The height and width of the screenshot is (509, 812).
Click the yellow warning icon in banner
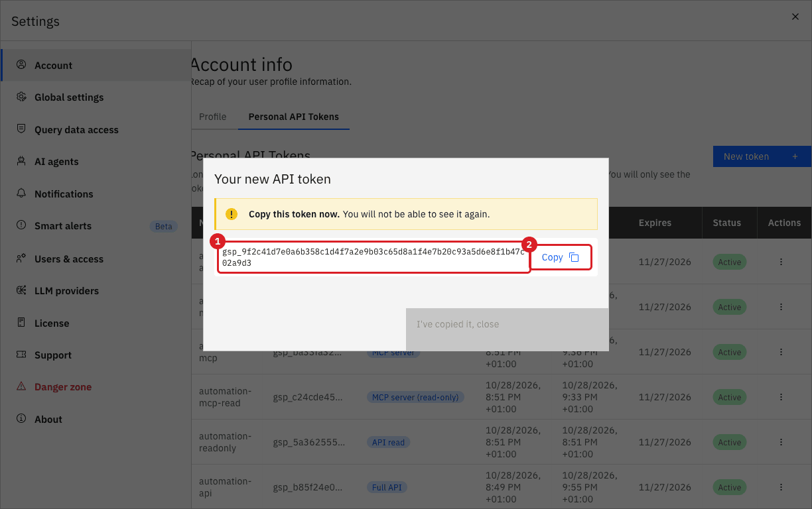pos(231,214)
